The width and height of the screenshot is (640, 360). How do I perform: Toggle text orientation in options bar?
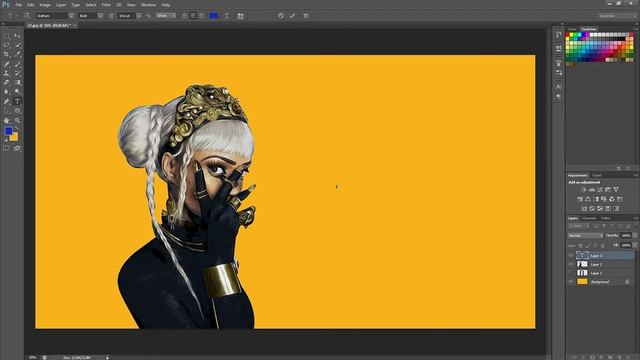(27, 16)
